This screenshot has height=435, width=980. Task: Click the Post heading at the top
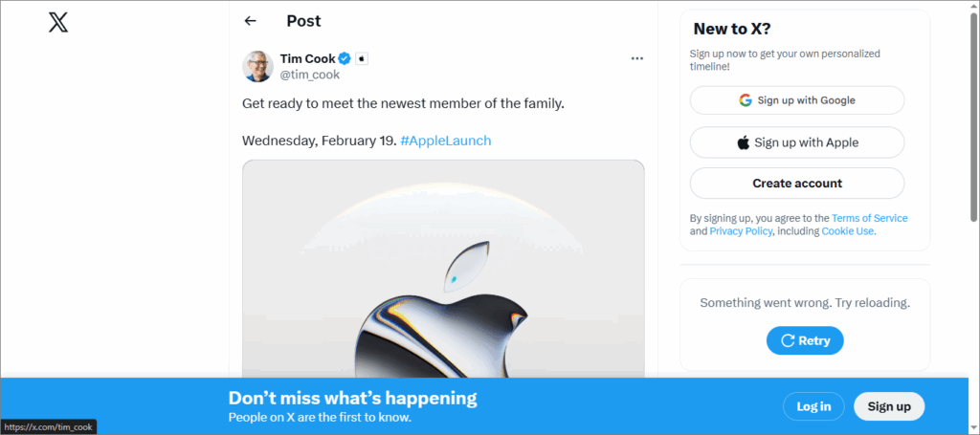303,21
